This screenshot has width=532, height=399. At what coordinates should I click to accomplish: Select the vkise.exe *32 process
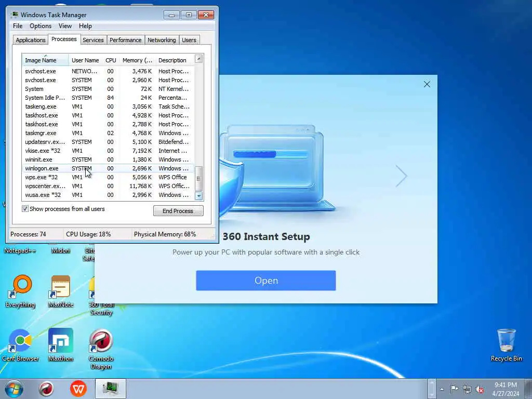(108, 151)
